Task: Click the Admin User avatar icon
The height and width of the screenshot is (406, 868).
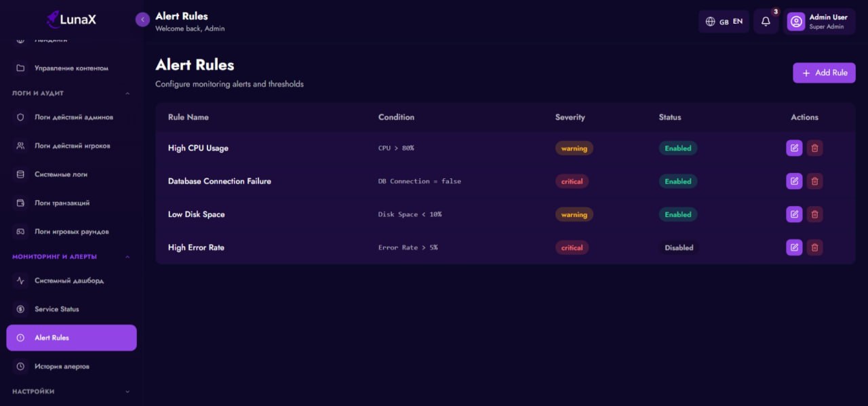Action: [796, 22]
